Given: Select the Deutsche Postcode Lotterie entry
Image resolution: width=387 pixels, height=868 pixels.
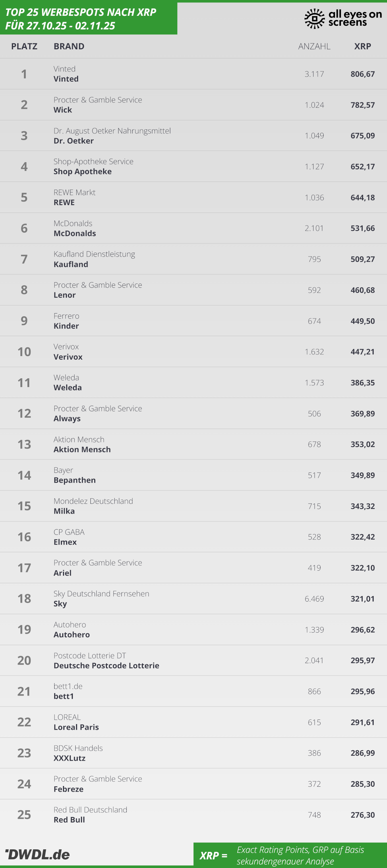Looking at the screenshot, I should (107, 665).
